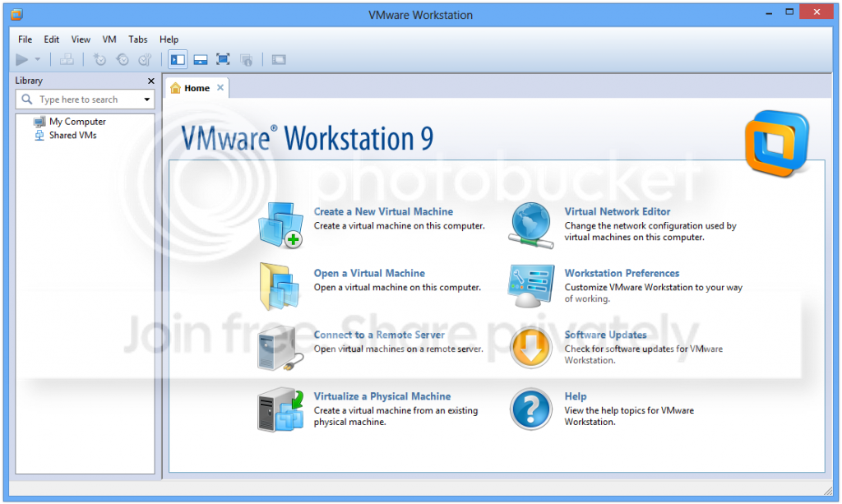Viewport: 842px width, 504px height.
Task: Click 'Open a virtual machine on this computer.' text
Action: coord(397,288)
